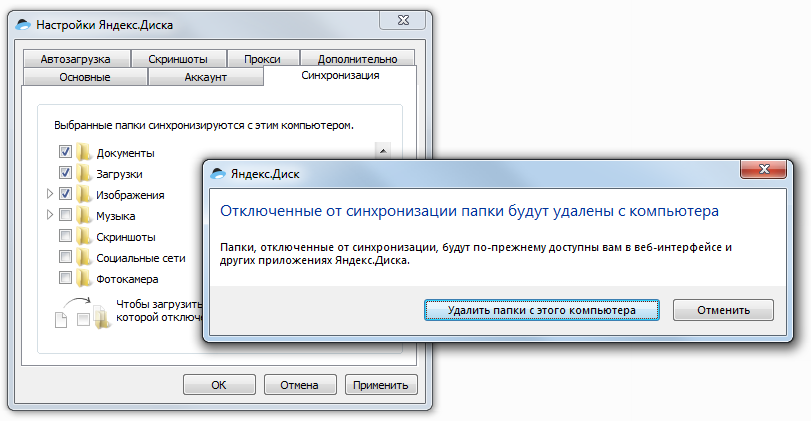
Task: Select the Социальные сети folder label
Action: (x=141, y=258)
